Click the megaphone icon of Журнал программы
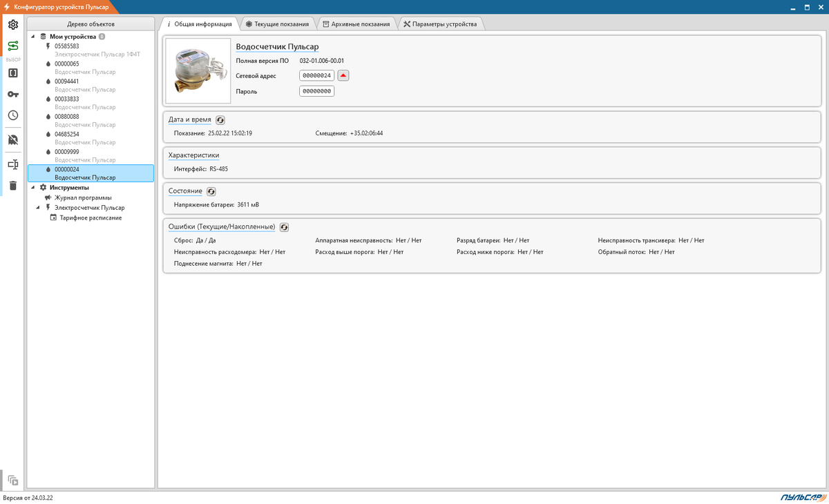829x504 pixels. coord(48,197)
